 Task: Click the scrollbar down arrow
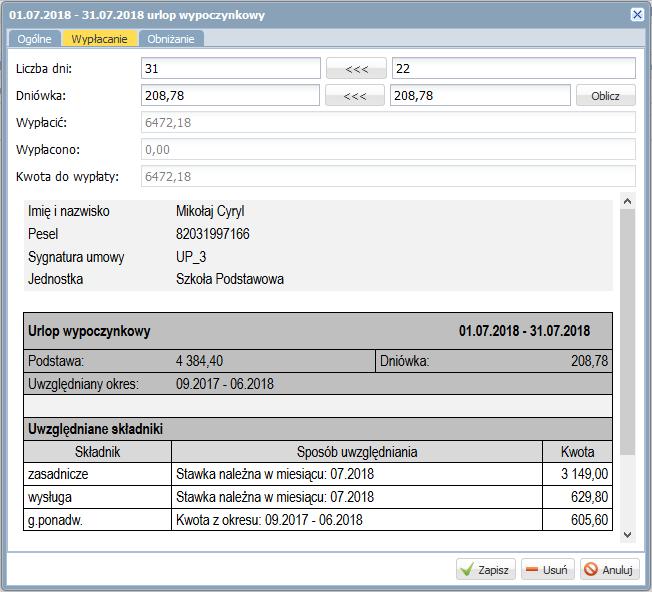[x=627, y=535]
